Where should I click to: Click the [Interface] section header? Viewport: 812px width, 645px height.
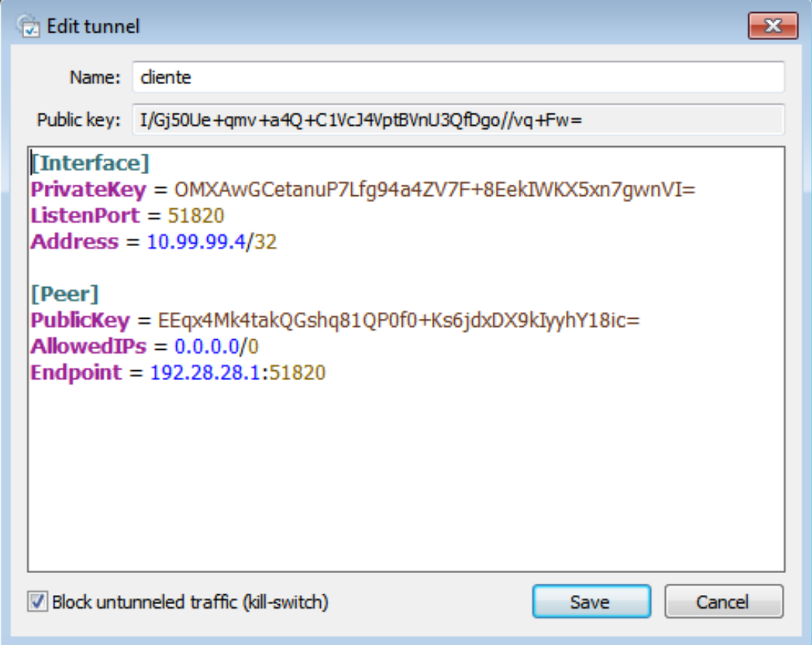tap(90, 163)
